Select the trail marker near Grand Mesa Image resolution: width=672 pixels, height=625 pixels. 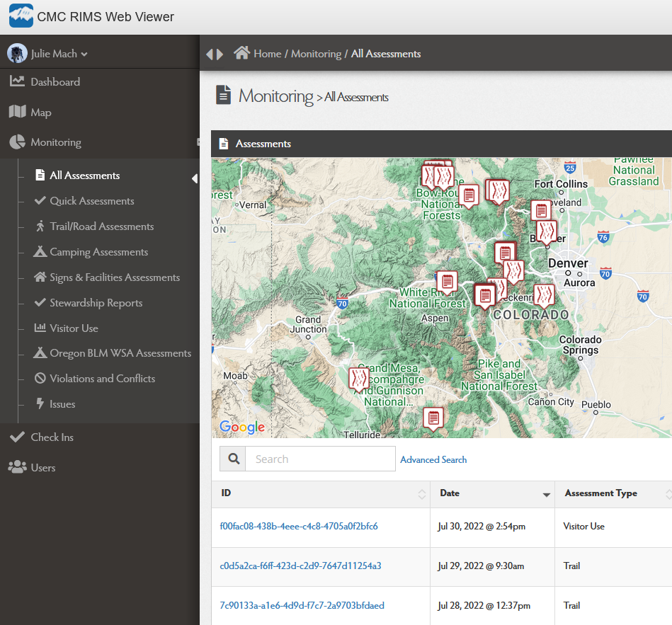(358, 380)
